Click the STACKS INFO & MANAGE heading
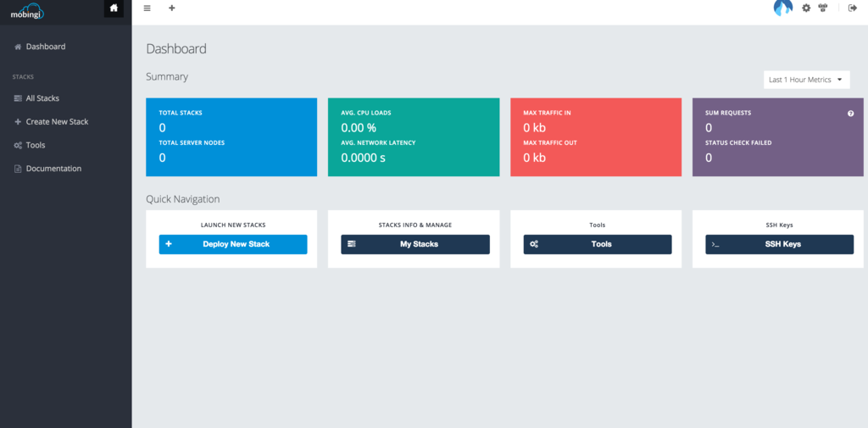 [415, 225]
